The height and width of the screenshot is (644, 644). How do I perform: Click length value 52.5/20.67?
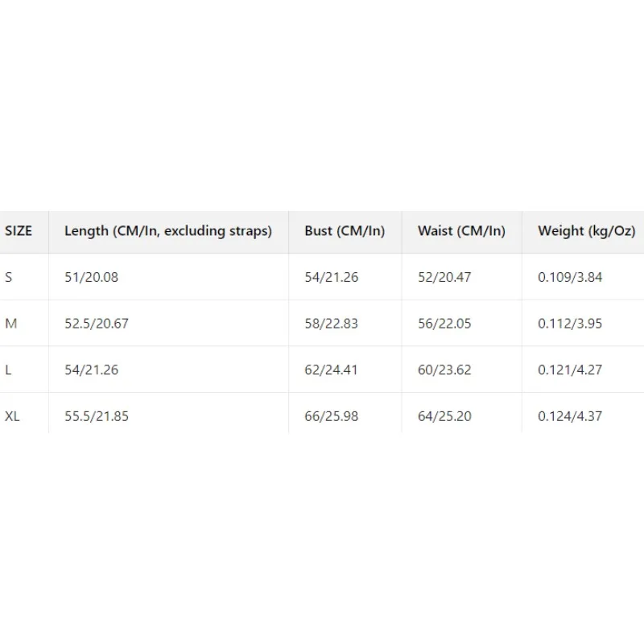97,324
